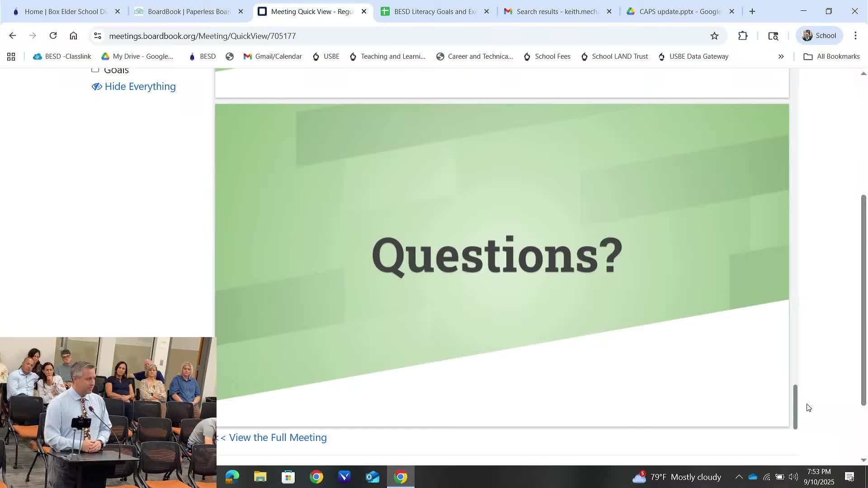Open File Explorer from the taskbar
Screen dimensions: 868x488
pos(260,477)
